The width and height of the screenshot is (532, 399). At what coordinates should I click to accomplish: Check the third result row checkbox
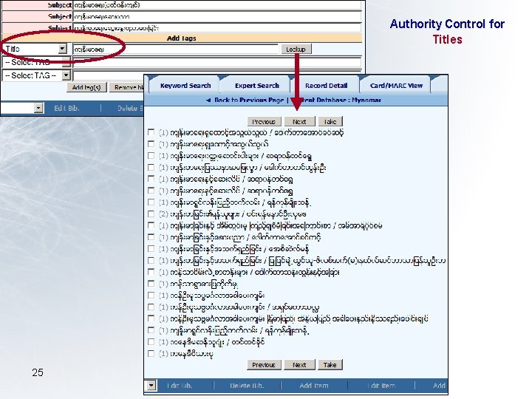151,156
